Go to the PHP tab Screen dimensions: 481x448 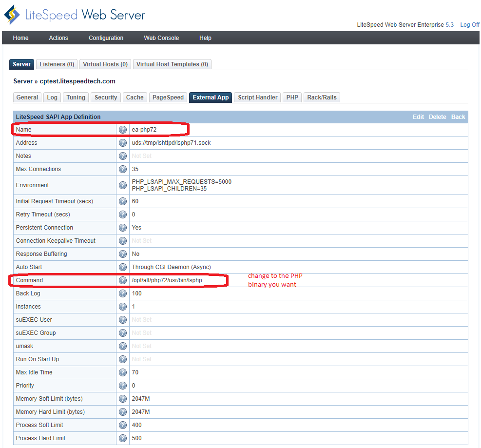tap(292, 97)
